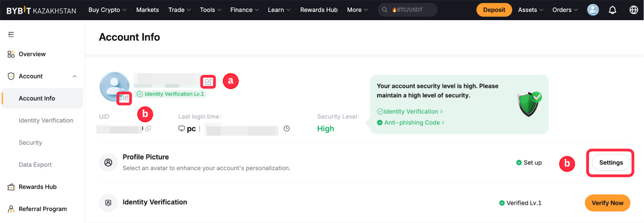Image resolution: width=644 pixels, height=223 pixels.
Task: Copy the UID with the copy icon
Action: (x=148, y=129)
